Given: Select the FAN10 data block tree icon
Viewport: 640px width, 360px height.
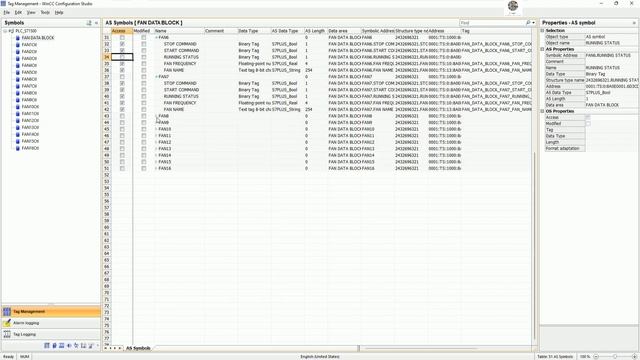Looking at the screenshot, I should pos(18,107).
